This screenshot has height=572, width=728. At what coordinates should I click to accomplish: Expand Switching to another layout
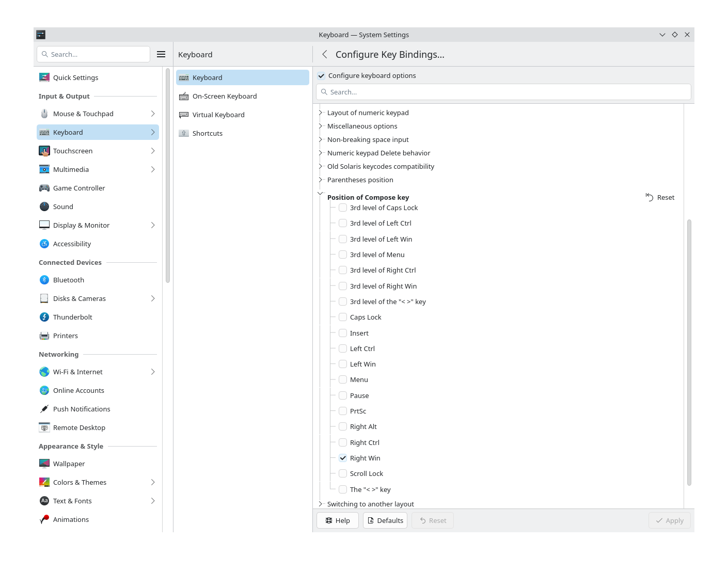click(x=320, y=504)
